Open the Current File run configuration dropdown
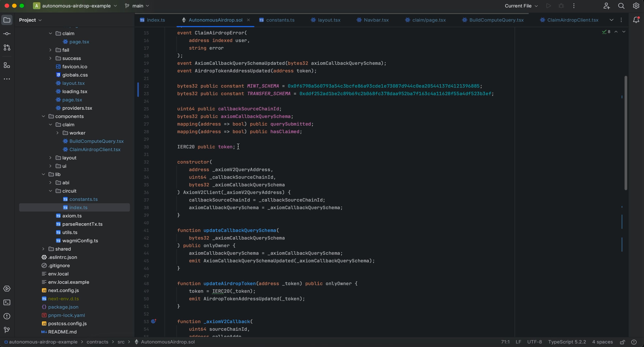This screenshot has width=644, height=347. pos(521,6)
